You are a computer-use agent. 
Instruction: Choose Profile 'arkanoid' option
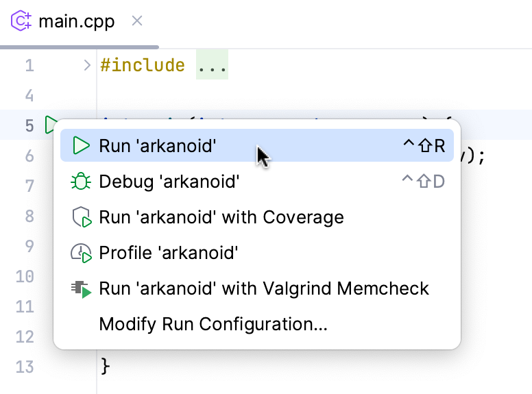click(x=168, y=254)
